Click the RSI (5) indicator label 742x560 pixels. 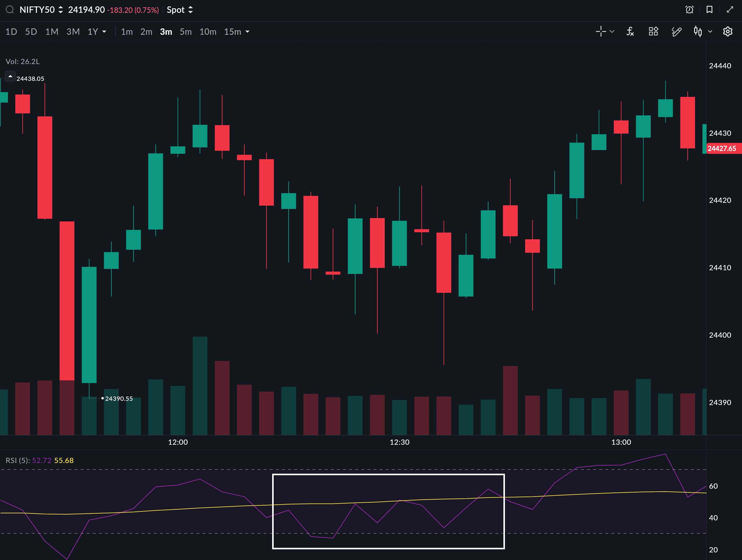pos(17,460)
